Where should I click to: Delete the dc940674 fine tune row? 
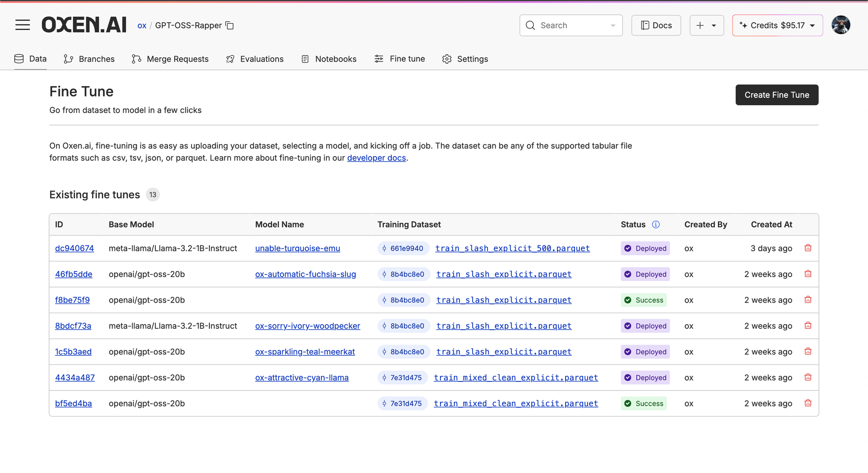click(808, 248)
